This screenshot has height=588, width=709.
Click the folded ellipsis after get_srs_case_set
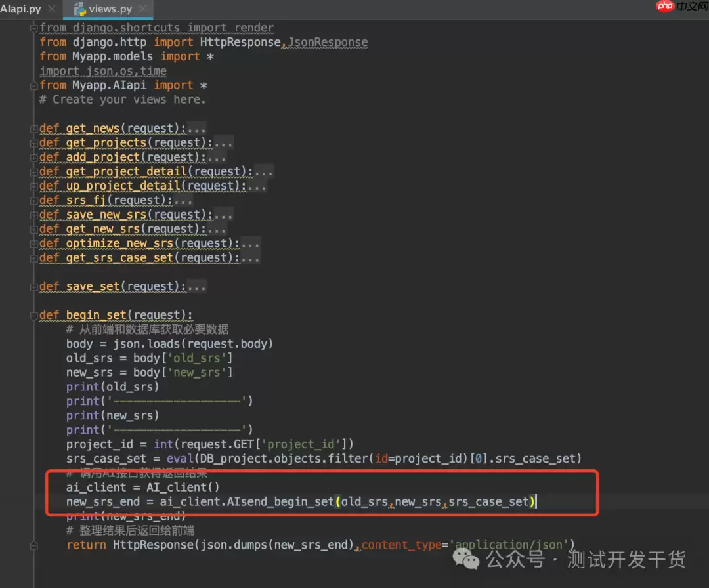tap(250, 258)
